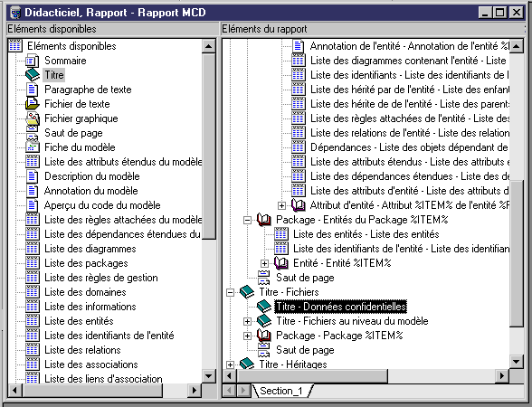Collapse Package - Entités du Package node

pyautogui.click(x=247, y=220)
